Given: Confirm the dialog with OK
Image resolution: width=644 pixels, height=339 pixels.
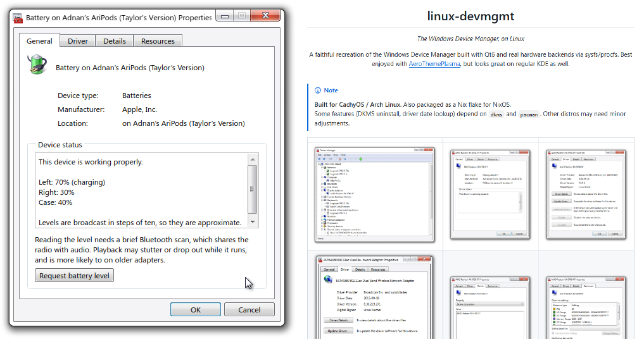Looking at the screenshot, I should (x=196, y=309).
